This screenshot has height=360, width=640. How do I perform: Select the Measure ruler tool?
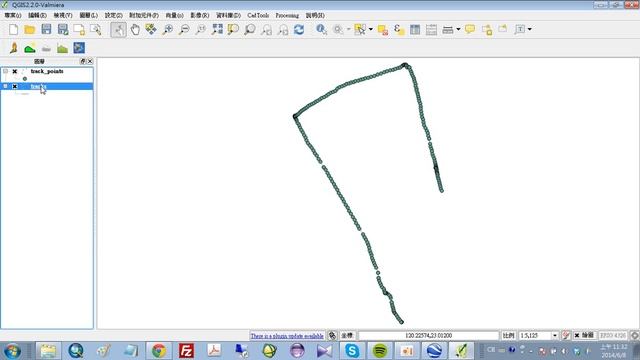click(448, 29)
